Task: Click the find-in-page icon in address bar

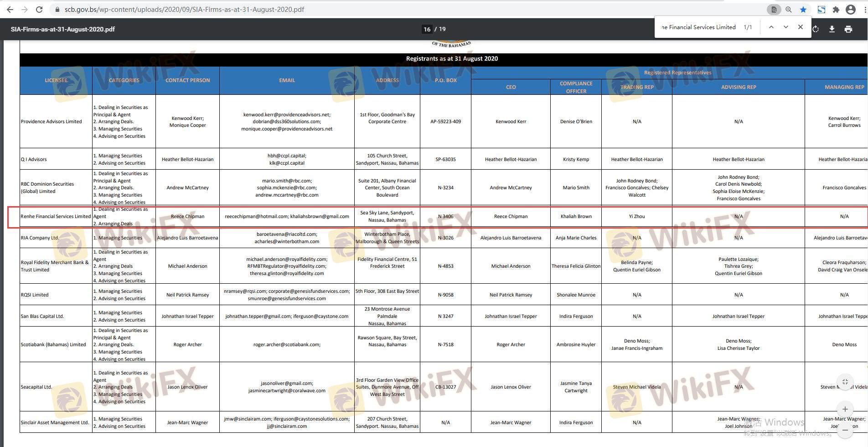Action: pos(774,9)
